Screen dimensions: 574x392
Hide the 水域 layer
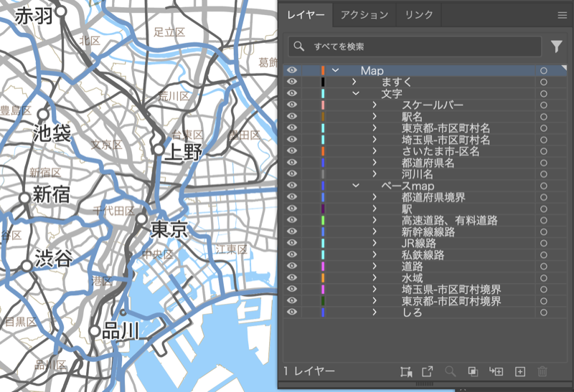pyautogui.click(x=292, y=277)
